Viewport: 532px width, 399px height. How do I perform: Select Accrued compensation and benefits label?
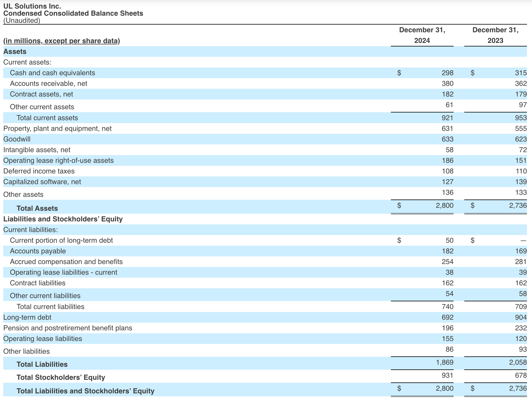click(66, 262)
